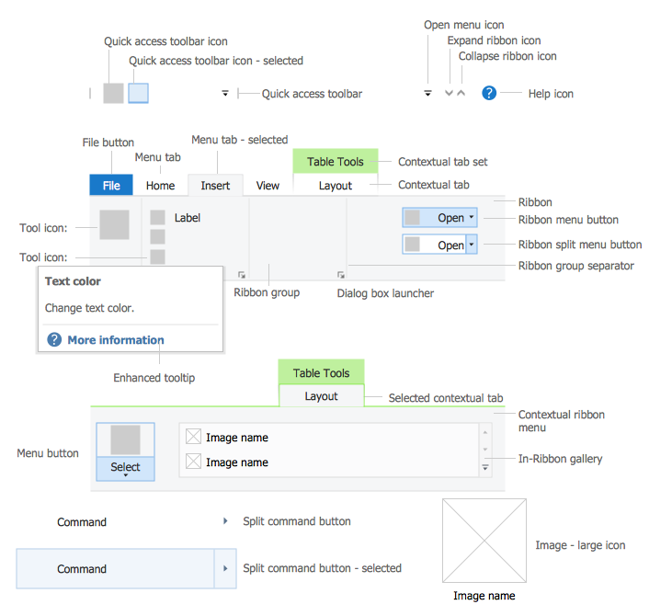Click the blue File button
Image resolution: width=672 pixels, height=616 pixels.
tap(111, 185)
